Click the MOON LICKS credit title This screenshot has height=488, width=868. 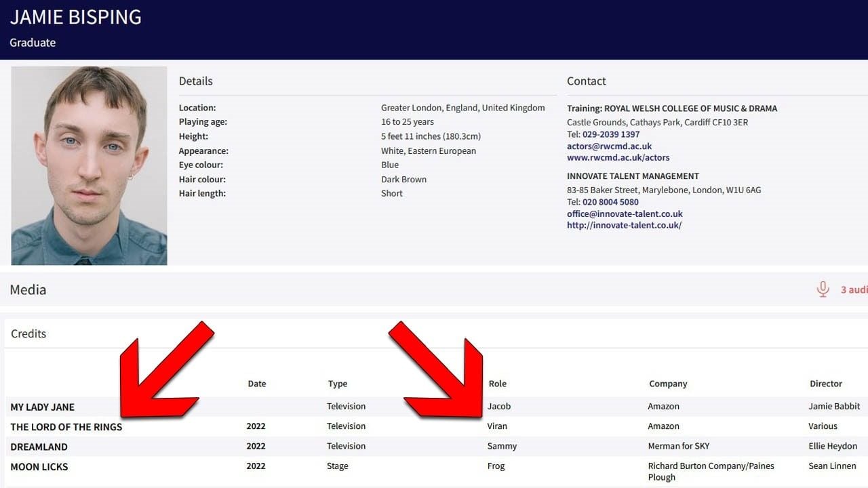(x=39, y=466)
